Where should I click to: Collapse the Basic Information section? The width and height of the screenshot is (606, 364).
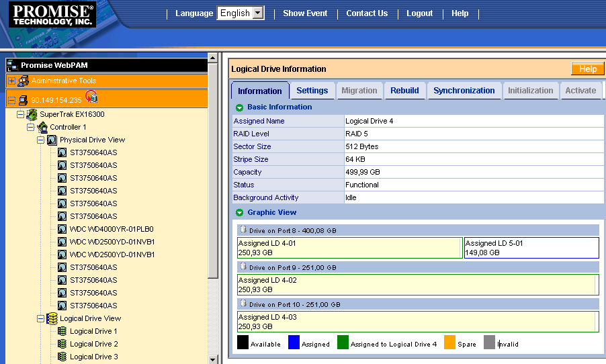[239, 107]
